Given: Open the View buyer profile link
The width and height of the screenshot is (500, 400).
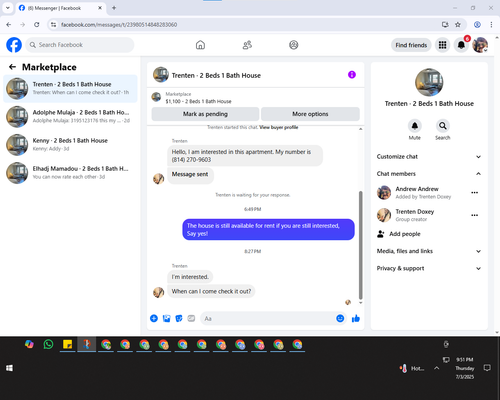Looking at the screenshot, I should pos(279,127).
